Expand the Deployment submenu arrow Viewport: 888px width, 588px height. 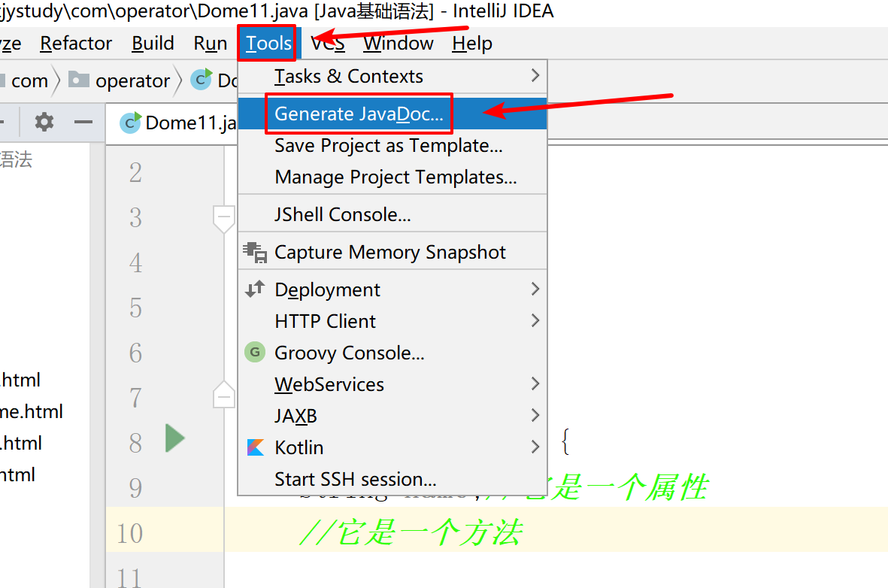pos(535,289)
